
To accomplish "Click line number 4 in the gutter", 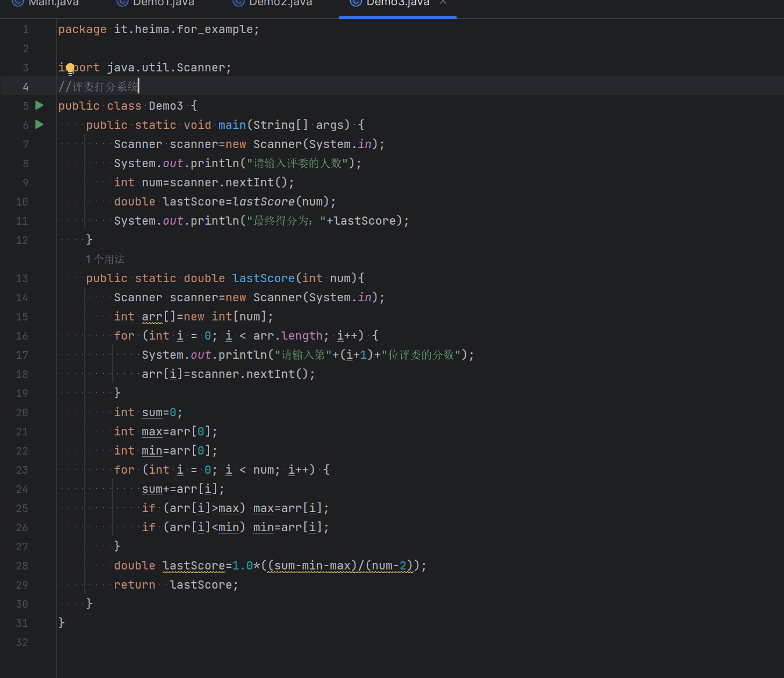I will [26, 87].
